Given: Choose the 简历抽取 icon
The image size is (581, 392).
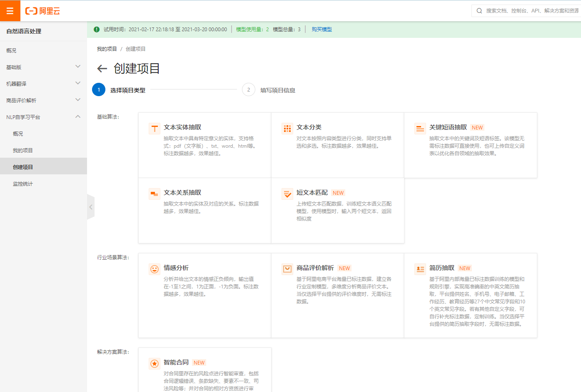Looking at the screenshot, I should click(x=420, y=269).
